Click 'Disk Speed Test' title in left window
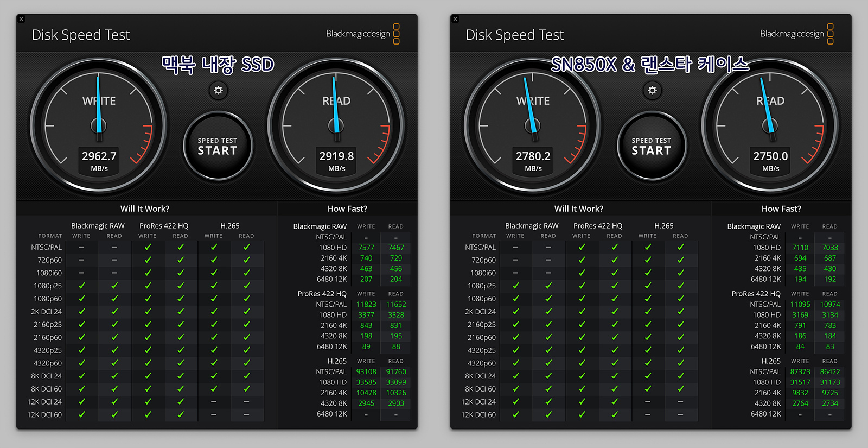The width and height of the screenshot is (868, 448). (81, 35)
